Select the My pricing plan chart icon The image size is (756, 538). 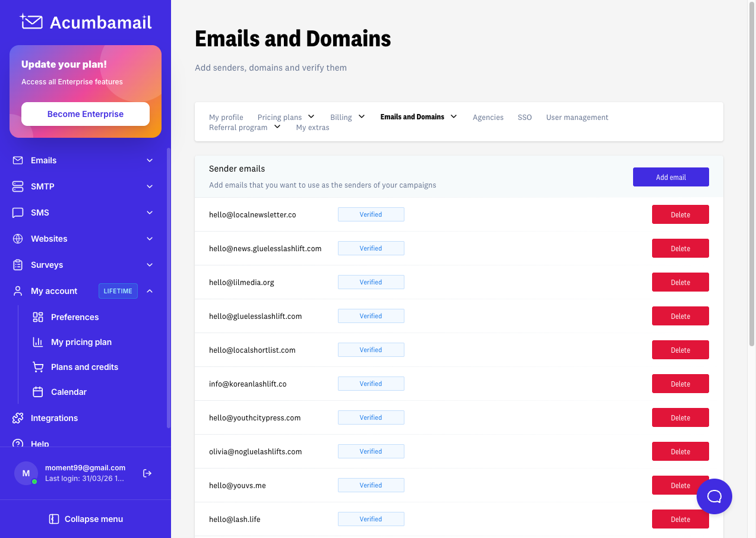[x=38, y=341]
